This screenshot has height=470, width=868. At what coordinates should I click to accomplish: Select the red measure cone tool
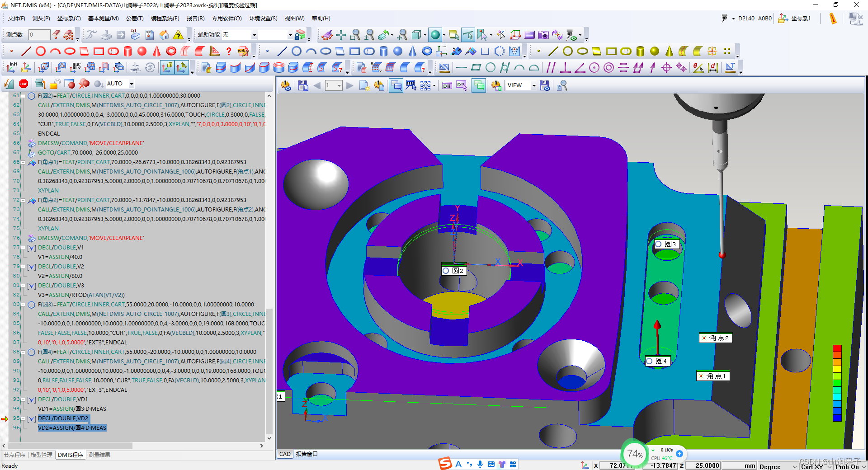pyautogui.click(x=156, y=51)
